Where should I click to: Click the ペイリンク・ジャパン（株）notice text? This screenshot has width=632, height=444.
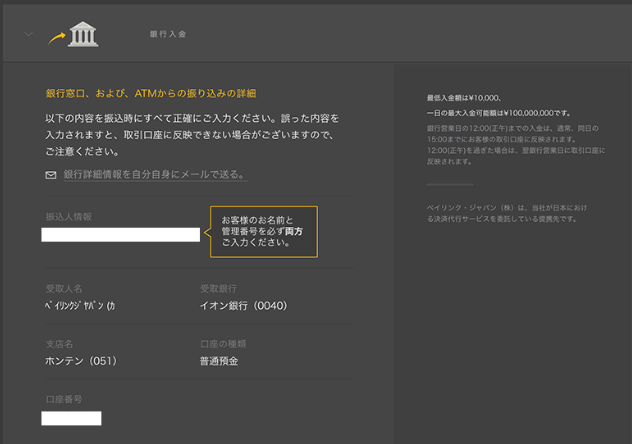point(507,214)
